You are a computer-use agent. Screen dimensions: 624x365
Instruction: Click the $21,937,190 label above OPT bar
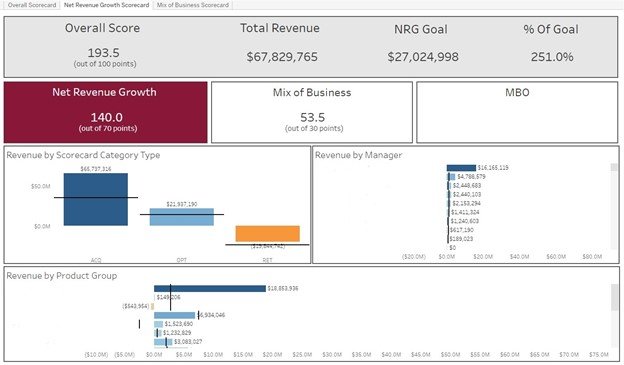pyautogui.click(x=181, y=204)
